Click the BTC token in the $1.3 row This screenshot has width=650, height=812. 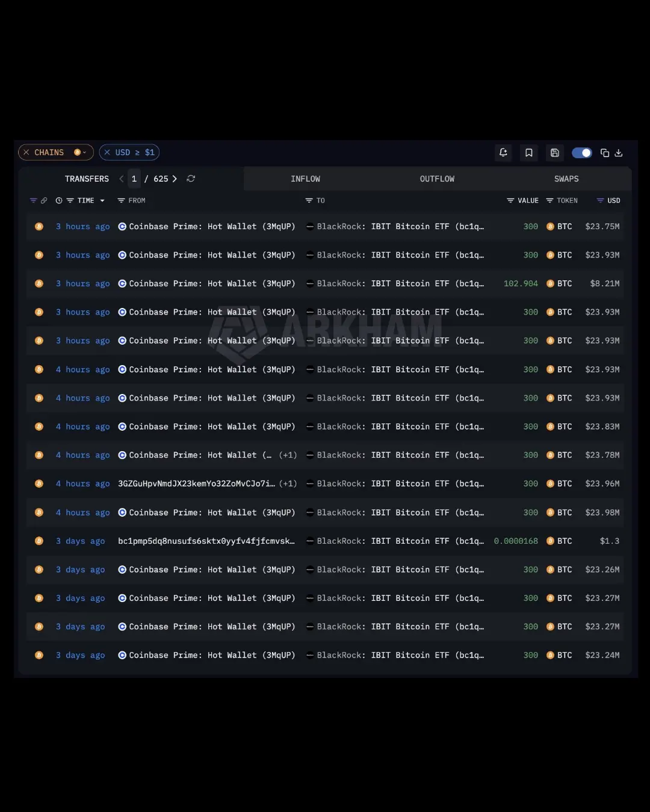pos(559,541)
